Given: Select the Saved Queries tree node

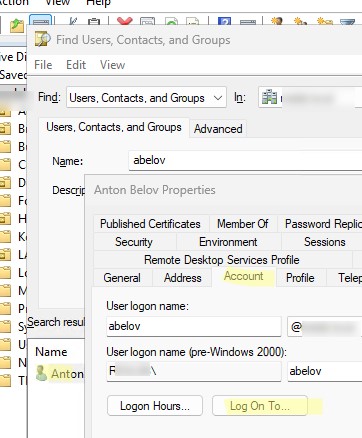Looking at the screenshot, I should click(13, 75).
